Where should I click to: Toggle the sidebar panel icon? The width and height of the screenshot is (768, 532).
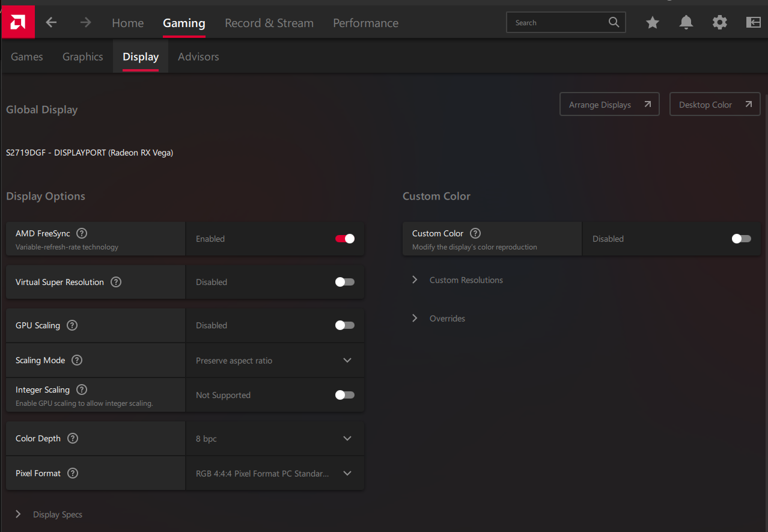[x=754, y=23]
